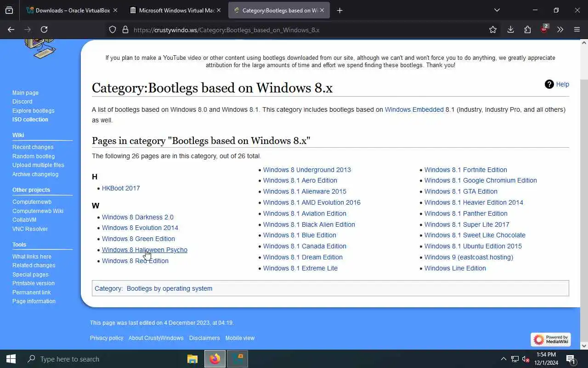The image size is (588, 368).
Task: Open Windows 8.1 Alienware 2015 page
Action: coord(305,191)
